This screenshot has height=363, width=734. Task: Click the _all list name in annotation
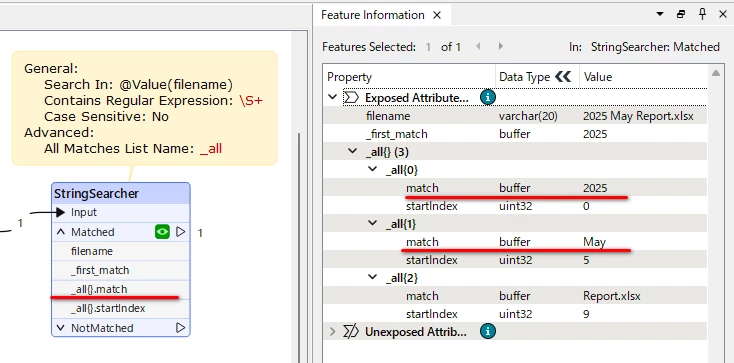click(211, 149)
